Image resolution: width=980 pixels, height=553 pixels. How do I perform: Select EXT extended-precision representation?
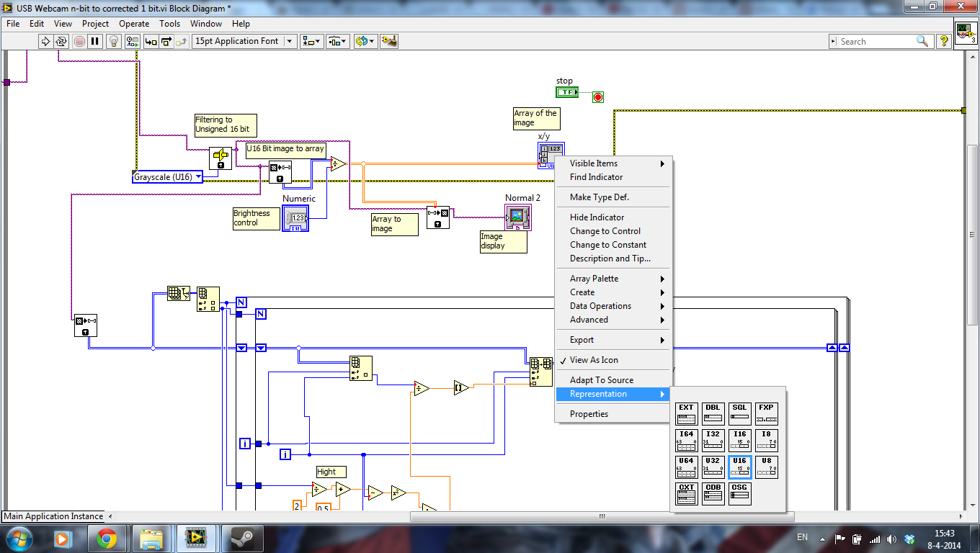pos(686,414)
